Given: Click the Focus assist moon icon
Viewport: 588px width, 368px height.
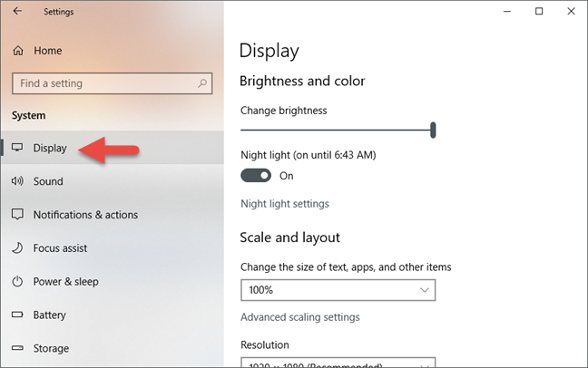Looking at the screenshot, I should pos(17,247).
